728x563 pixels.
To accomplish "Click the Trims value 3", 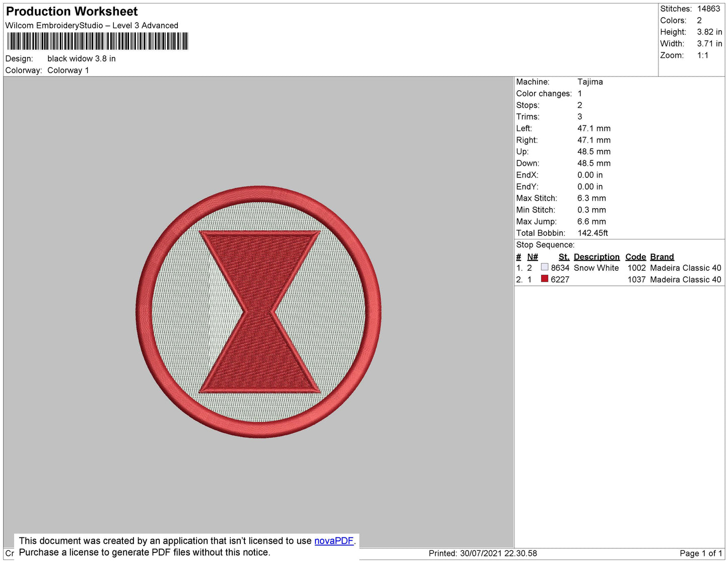I will pos(580,117).
